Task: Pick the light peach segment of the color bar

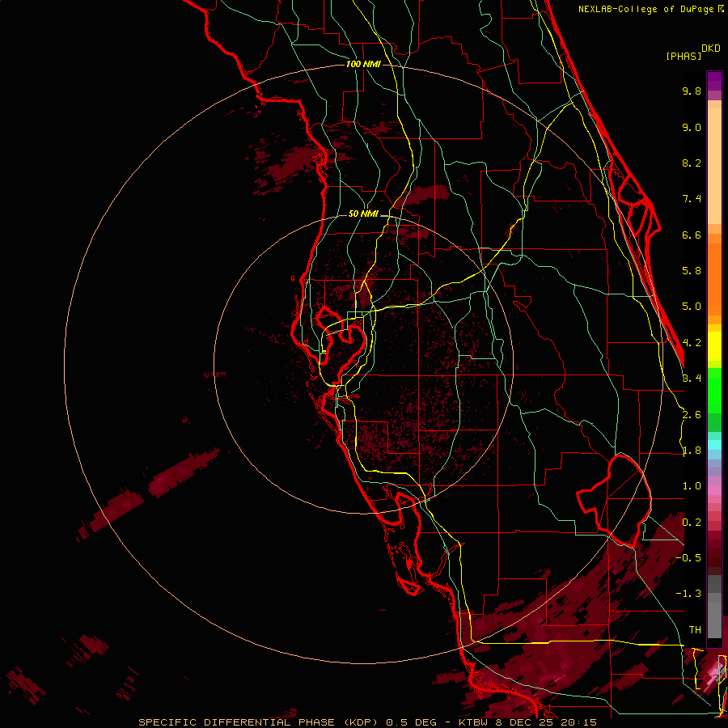Action: pos(714,166)
